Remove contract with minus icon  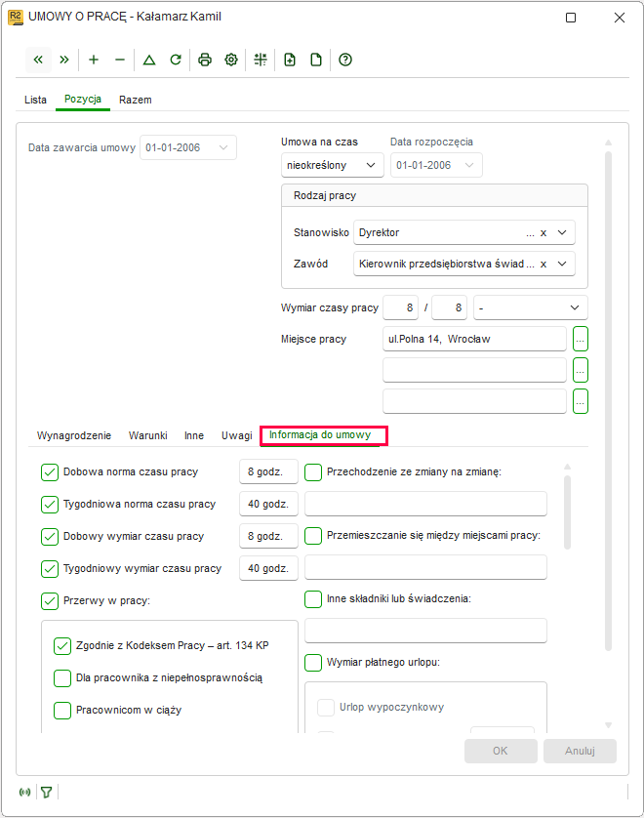click(120, 60)
